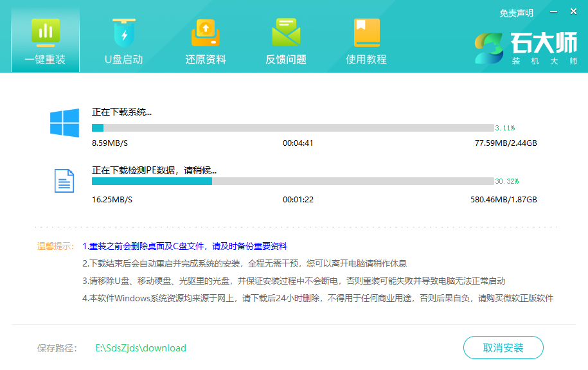Image resolution: width=588 pixels, height=370 pixels.
Task: Select the 一键重装 tab
Action: (44, 40)
